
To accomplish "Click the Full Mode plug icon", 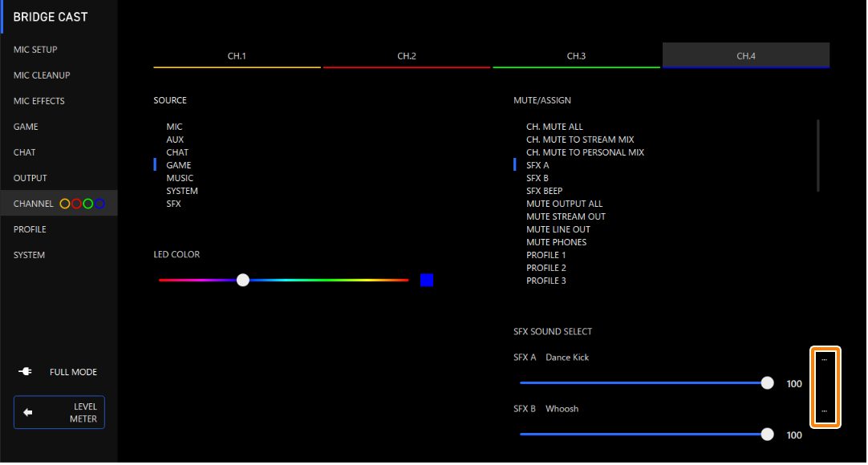I will (x=25, y=373).
